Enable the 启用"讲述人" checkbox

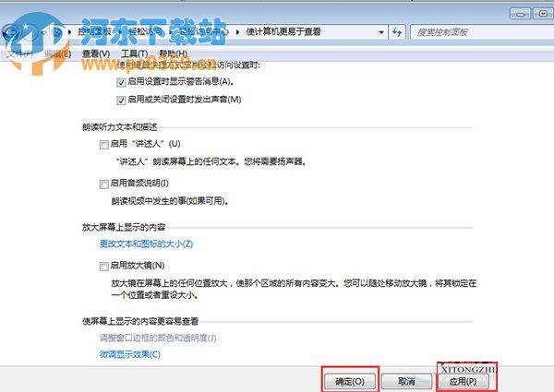click(103, 144)
